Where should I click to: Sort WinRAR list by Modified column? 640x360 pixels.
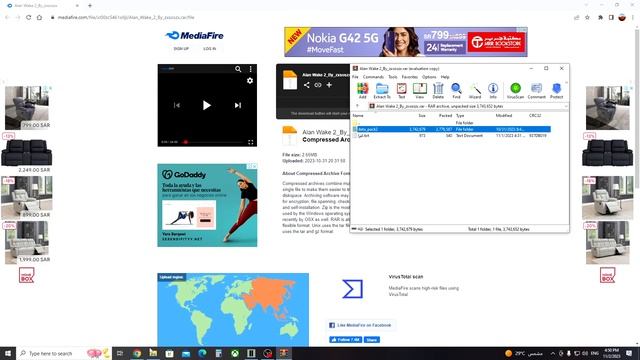504,116
